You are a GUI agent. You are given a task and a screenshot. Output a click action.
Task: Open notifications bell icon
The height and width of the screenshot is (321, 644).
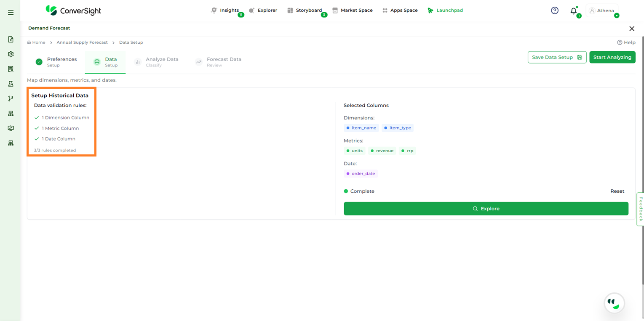(573, 11)
